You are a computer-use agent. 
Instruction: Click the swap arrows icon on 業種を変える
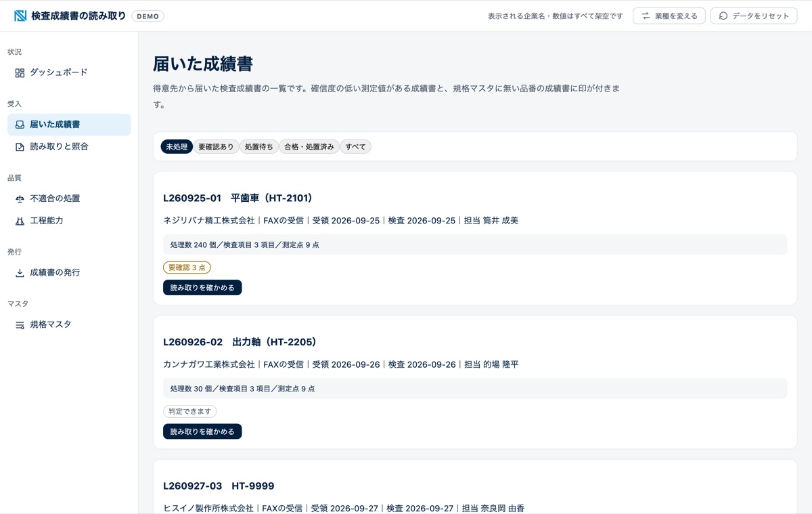(x=646, y=16)
